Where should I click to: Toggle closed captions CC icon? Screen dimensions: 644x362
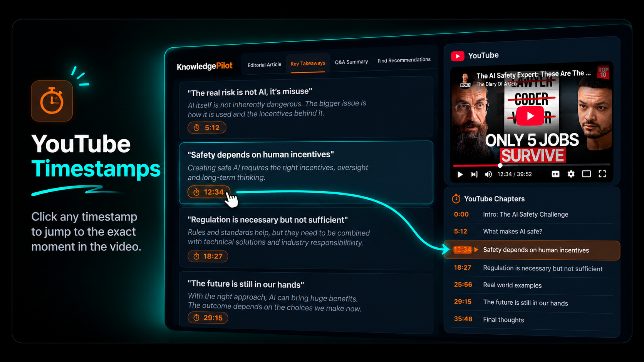(x=555, y=174)
